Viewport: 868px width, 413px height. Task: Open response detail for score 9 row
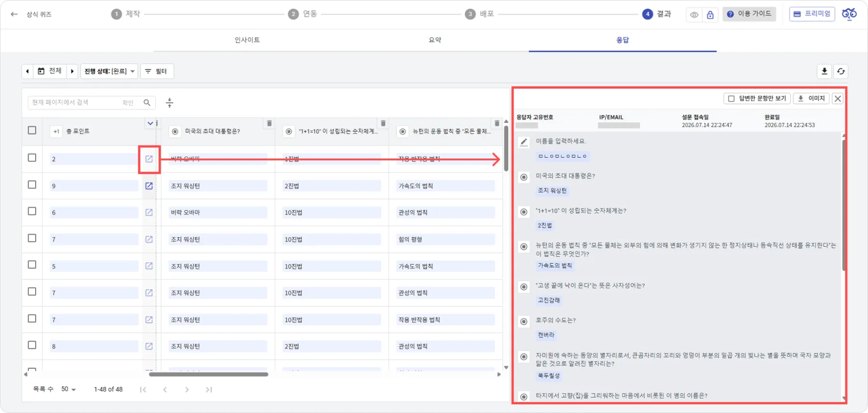(x=149, y=186)
